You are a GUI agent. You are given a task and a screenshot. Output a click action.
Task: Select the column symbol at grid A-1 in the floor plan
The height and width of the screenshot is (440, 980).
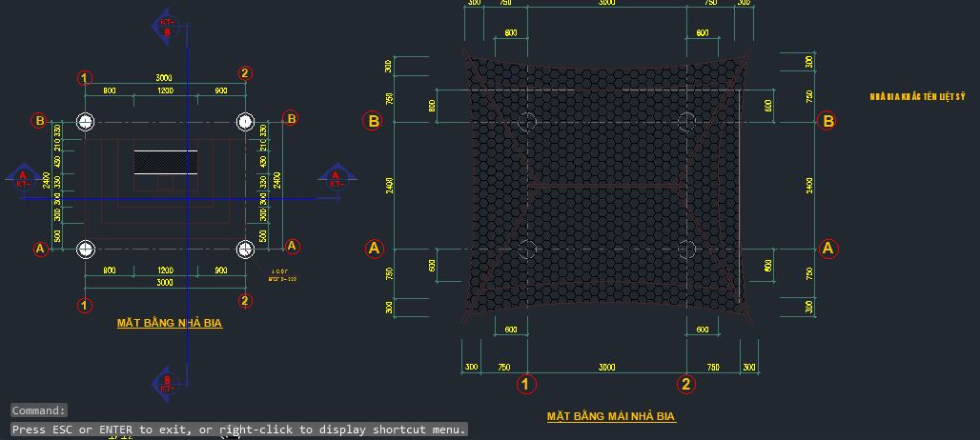(86, 250)
